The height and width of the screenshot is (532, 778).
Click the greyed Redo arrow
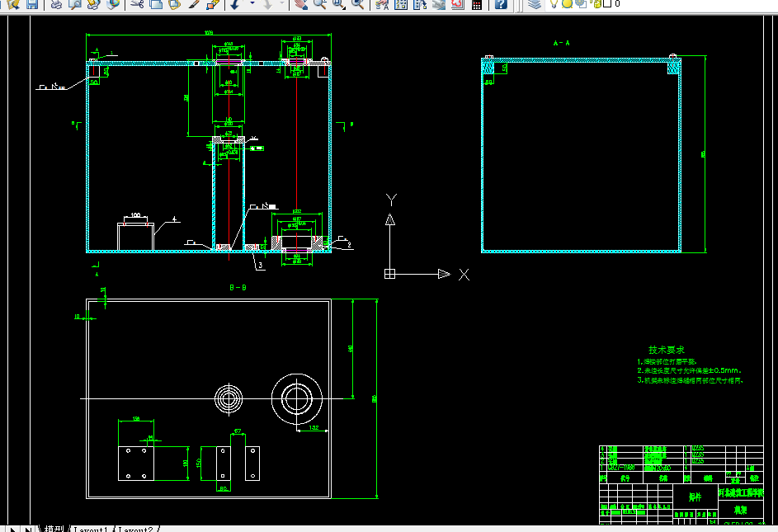pos(267,4)
